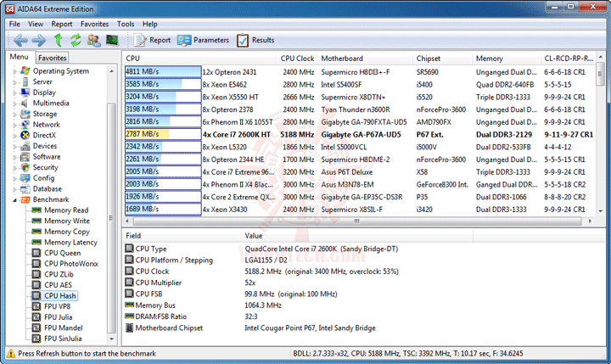611x364 pixels.
Task: Select the Benchmark folder icon
Action: [x=25, y=199]
